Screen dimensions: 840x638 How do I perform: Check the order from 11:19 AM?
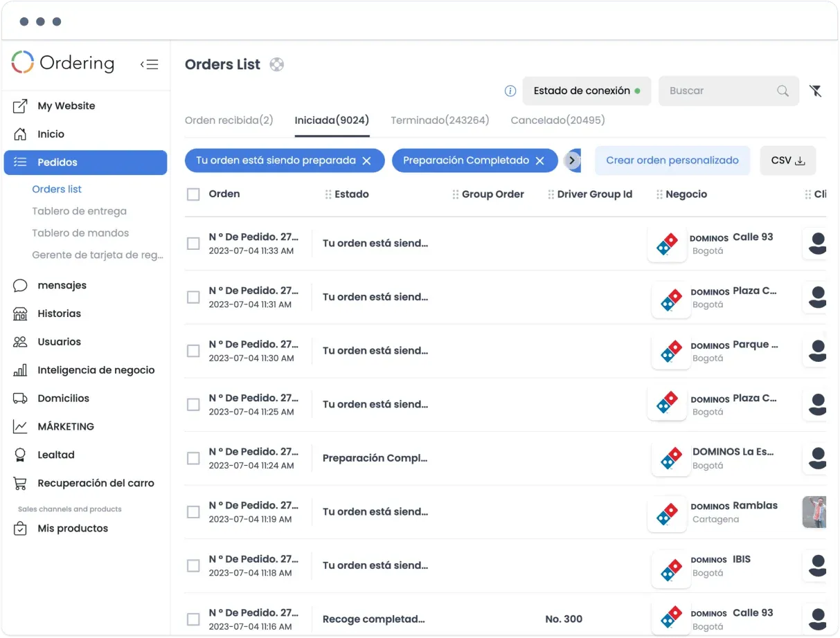coord(193,512)
